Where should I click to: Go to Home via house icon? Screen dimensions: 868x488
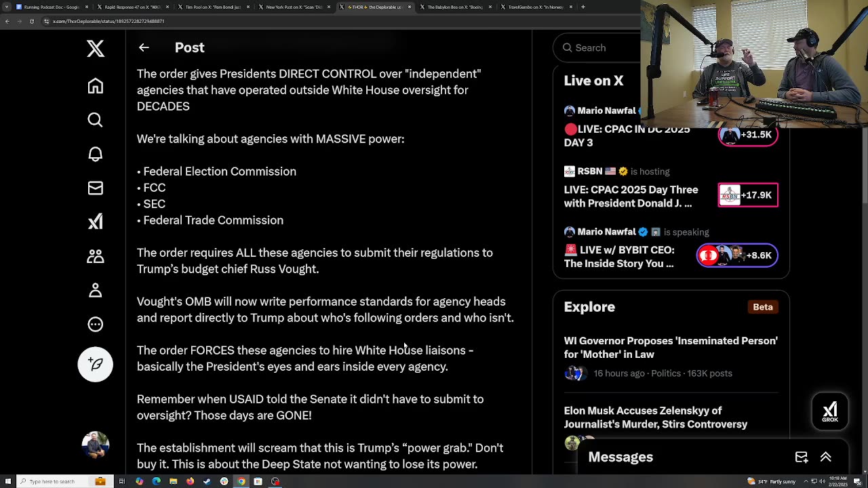pos(95,85)
